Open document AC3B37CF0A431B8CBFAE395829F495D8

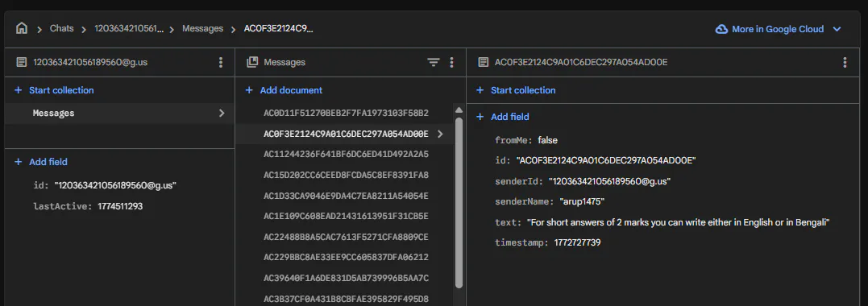click(x=346, y=299)
